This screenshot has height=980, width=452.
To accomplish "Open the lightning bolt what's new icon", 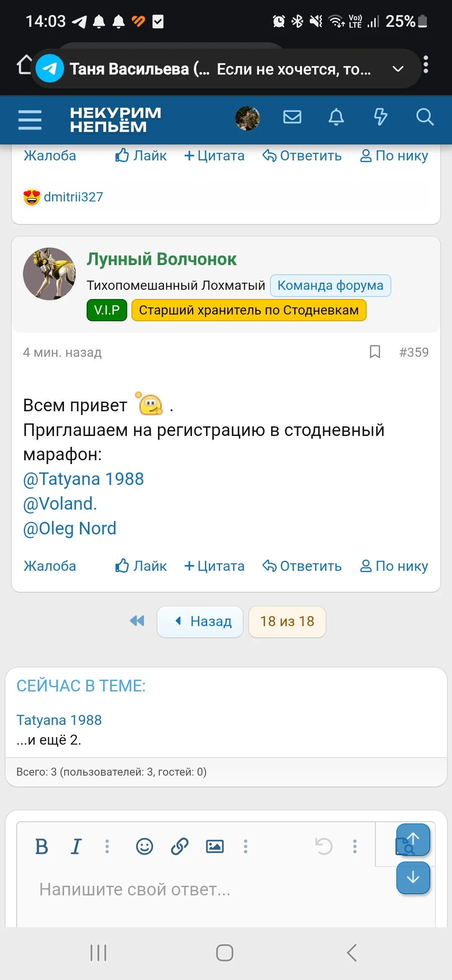I will click(380, 117).
